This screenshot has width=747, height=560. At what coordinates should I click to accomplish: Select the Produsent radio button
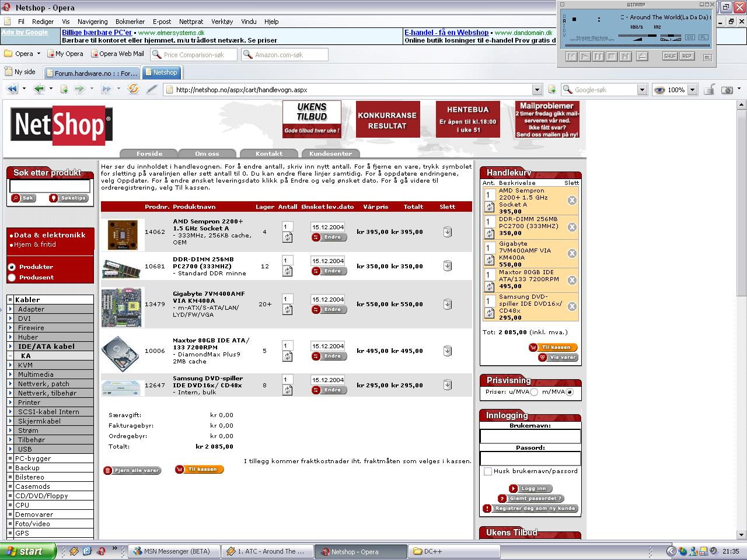tap(12, 278)
